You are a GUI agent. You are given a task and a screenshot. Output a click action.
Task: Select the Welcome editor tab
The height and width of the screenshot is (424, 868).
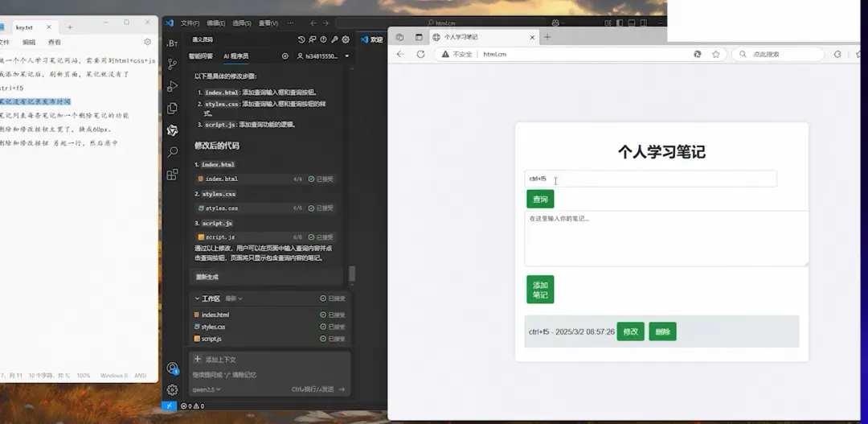372,39
